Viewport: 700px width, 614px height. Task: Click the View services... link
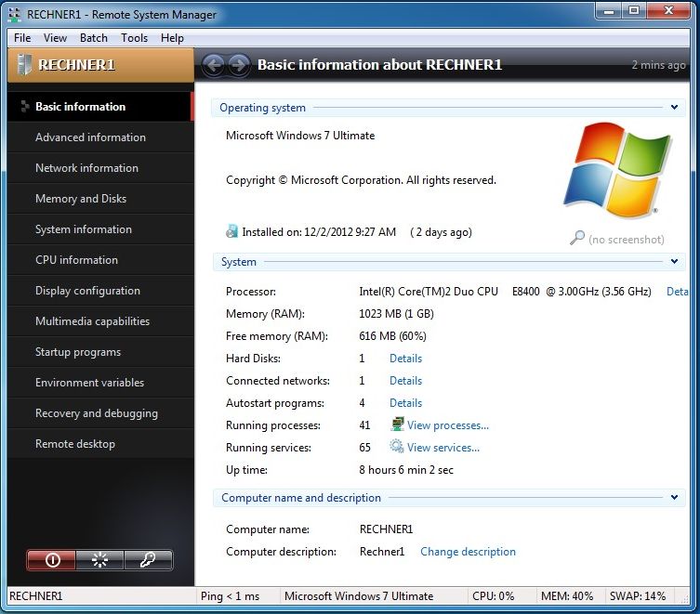click(443, 448)
